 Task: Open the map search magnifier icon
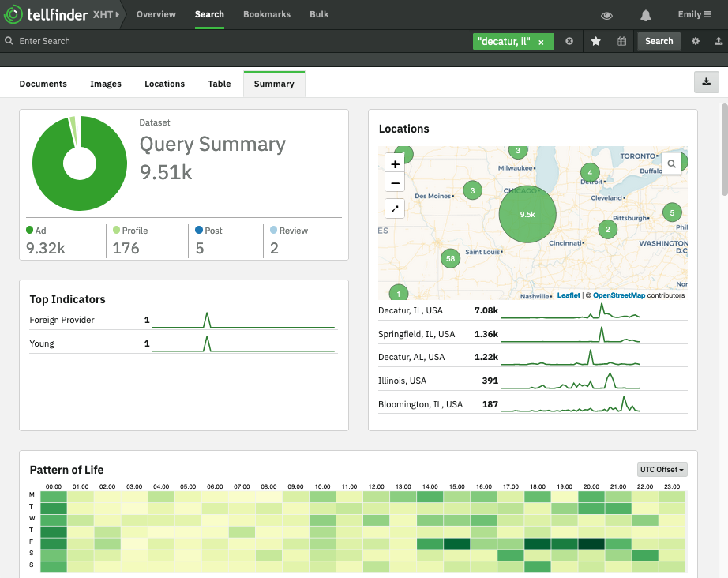tap(672, 163)
